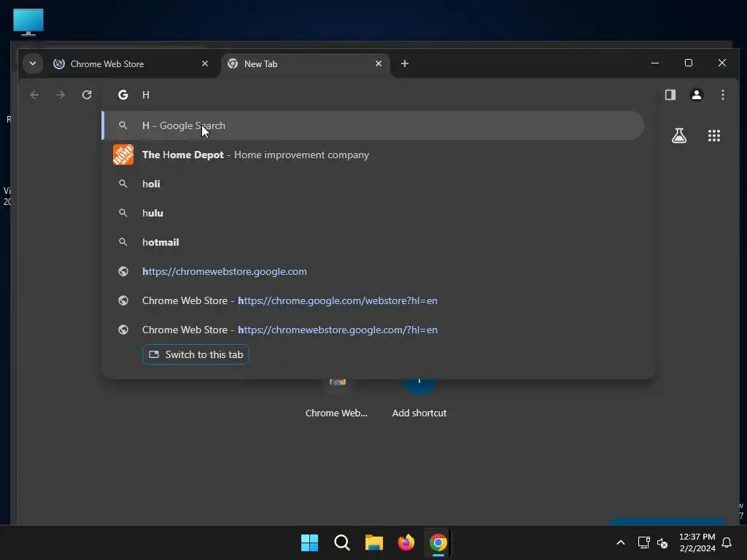The height and width of the screenshot is (560, 747).
Task: Open chromewebstore.google.com/?hl=en suggestion
Action: [373, 330]
